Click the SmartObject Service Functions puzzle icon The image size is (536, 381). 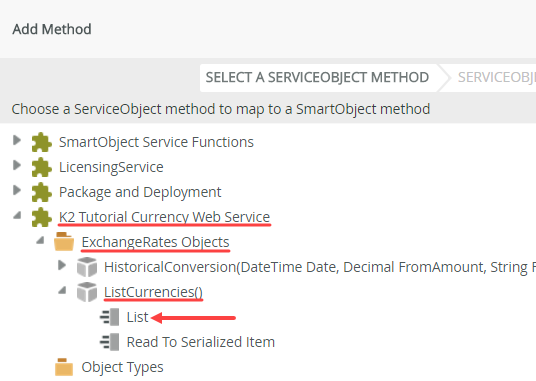[41, 142]
